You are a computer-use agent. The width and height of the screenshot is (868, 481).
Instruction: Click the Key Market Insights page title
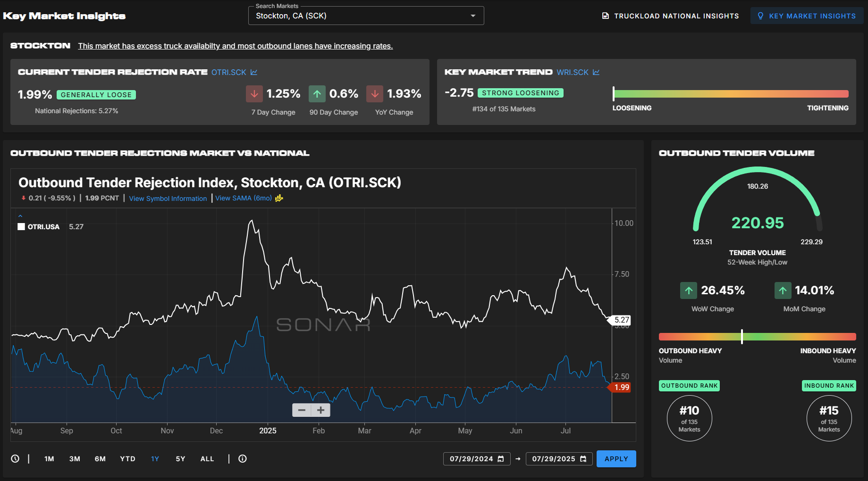64,16
